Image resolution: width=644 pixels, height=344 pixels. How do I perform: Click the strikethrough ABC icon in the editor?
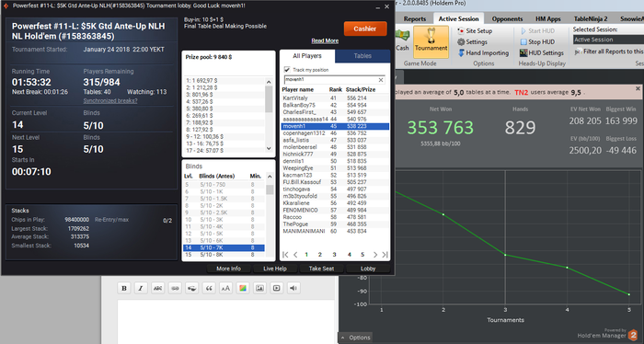[157, 288]
